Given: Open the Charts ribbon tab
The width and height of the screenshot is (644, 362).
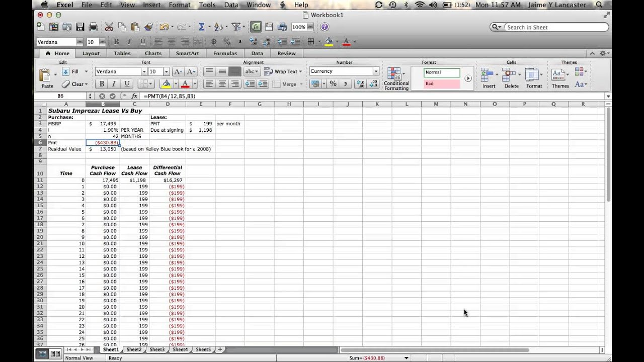Looking at the screenshot, I should pyautogui.click(x=153, y=53).
